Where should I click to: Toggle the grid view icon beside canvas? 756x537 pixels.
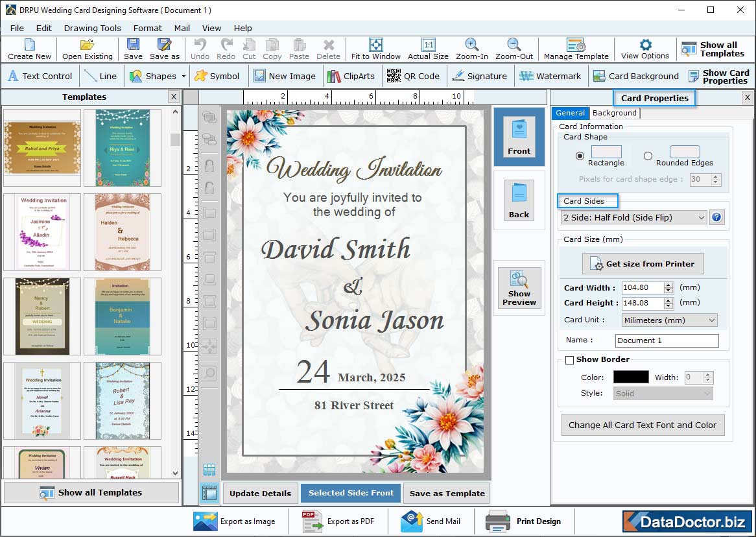coord(209,469)
